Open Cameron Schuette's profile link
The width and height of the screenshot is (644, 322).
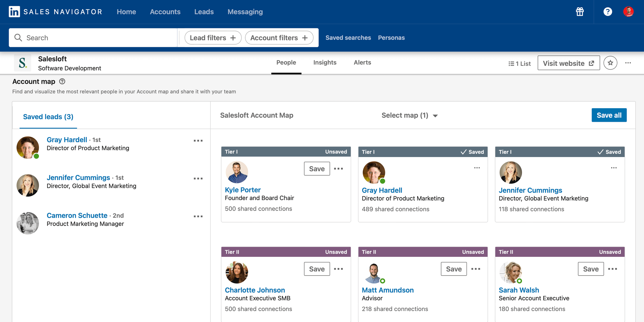pos(77,215)
